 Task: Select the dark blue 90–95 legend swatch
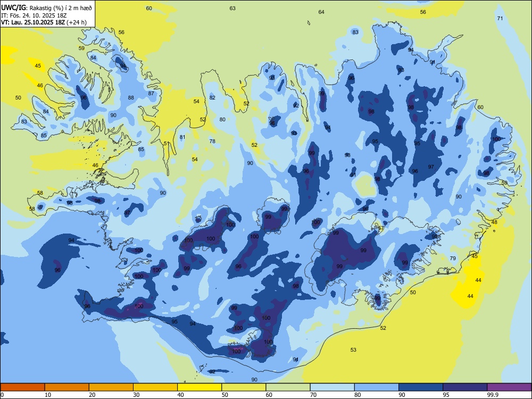point(421,387)
